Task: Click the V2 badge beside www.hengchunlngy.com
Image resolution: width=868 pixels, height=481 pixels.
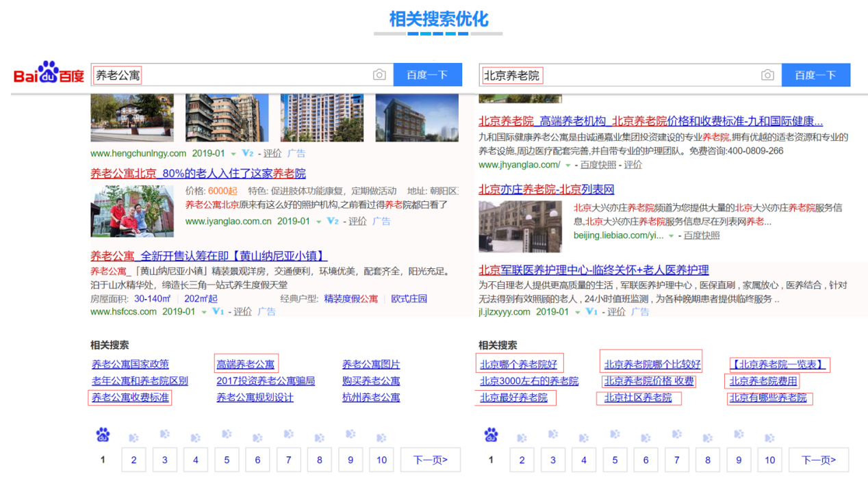Action: [x=248, y=153]
